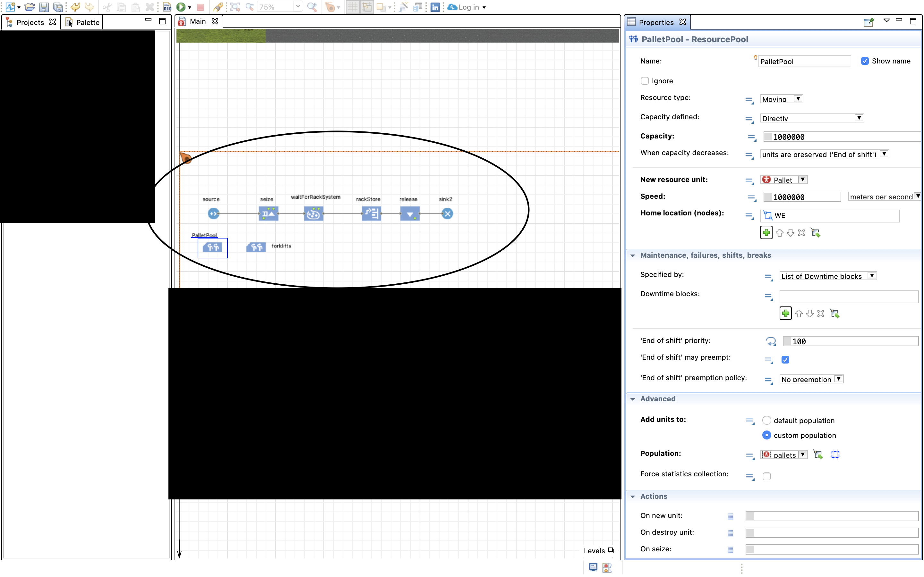
Task: Click the Log in button
Action: [468, 7]
